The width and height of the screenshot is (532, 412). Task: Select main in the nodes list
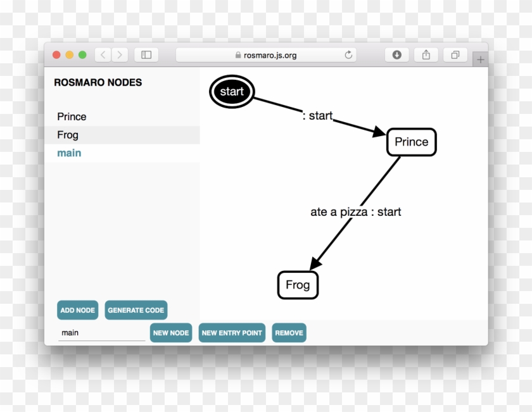point(69,153)
